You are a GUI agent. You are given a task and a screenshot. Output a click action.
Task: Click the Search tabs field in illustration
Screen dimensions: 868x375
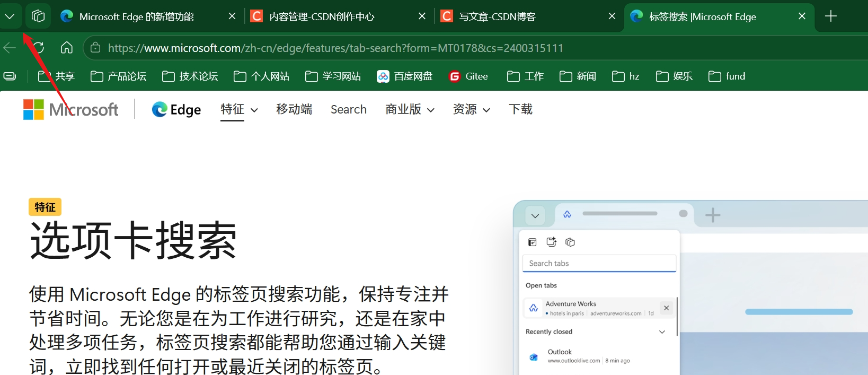[x=599, y=264]
